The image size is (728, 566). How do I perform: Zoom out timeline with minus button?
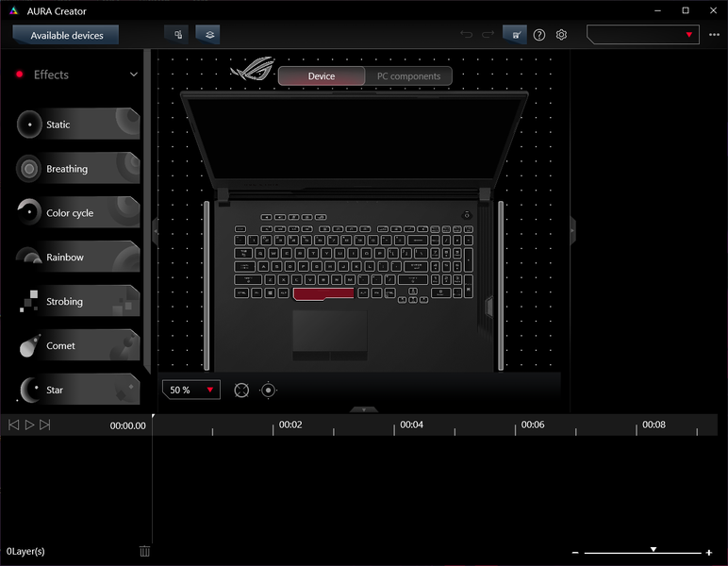point(575,553)
